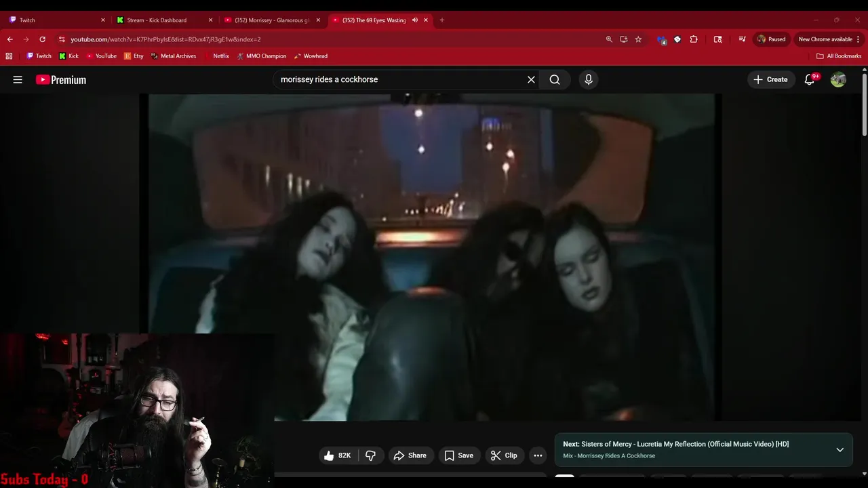868x488 pixels.
Task: Open the Etsy bookmark
Action: [x=134, y=56]
